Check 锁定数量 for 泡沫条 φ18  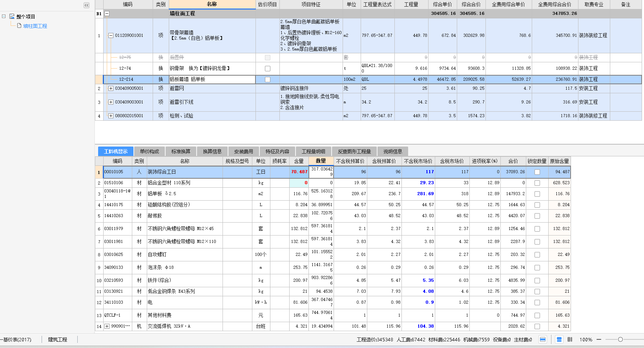537,267
